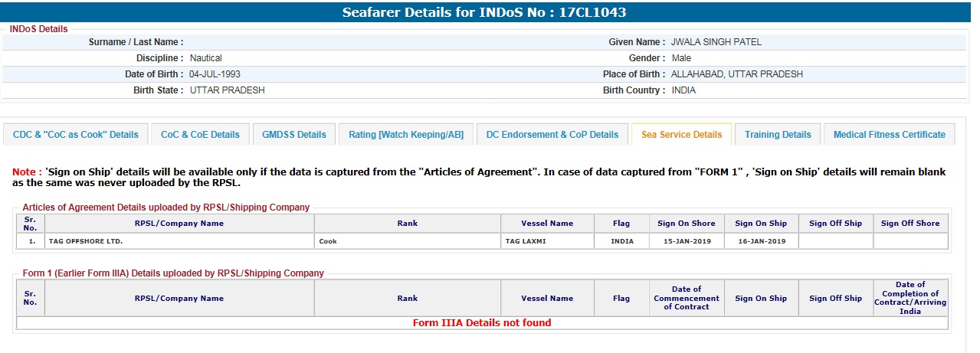This screenshot has width=980, height=353.
Task: Click the 'Form IIIA Details not found' message
Action: 482,322
